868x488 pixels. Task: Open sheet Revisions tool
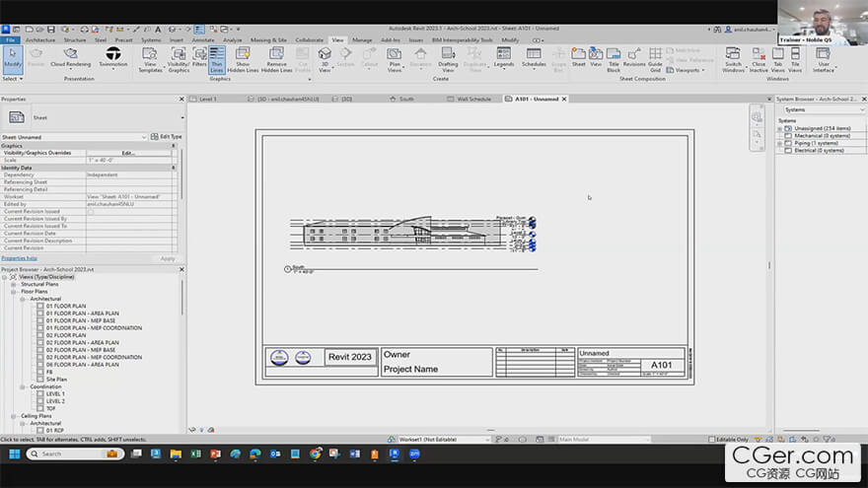click(634, 57)
